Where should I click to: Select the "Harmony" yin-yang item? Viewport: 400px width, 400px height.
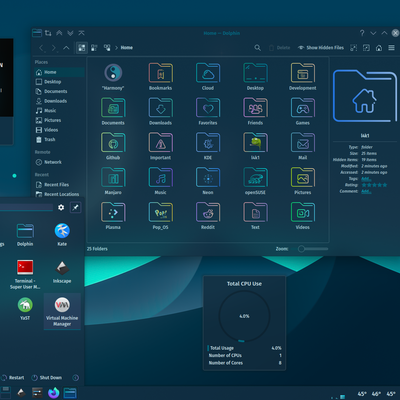point(113,77)
